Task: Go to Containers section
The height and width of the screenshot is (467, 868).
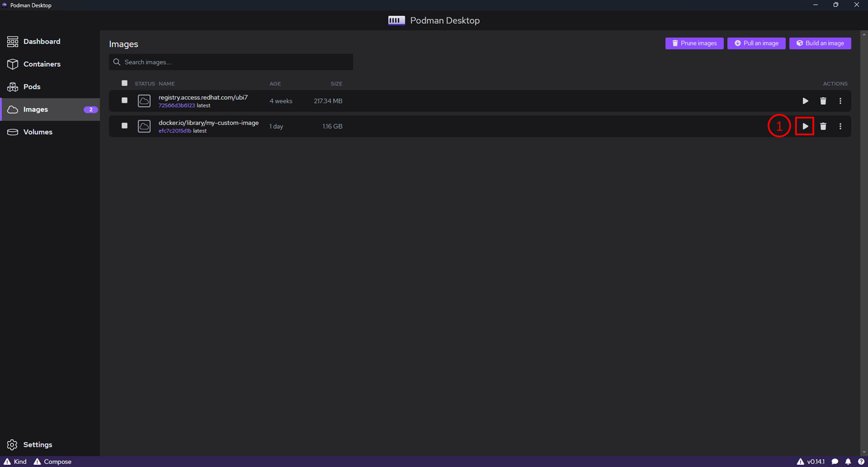Action: coord(50,64)
